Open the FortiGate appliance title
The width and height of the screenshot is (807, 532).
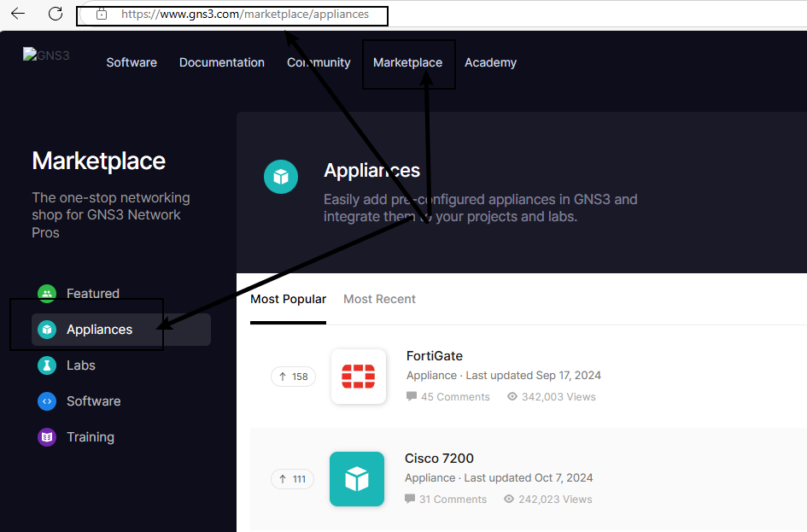[x=435, y=356]
